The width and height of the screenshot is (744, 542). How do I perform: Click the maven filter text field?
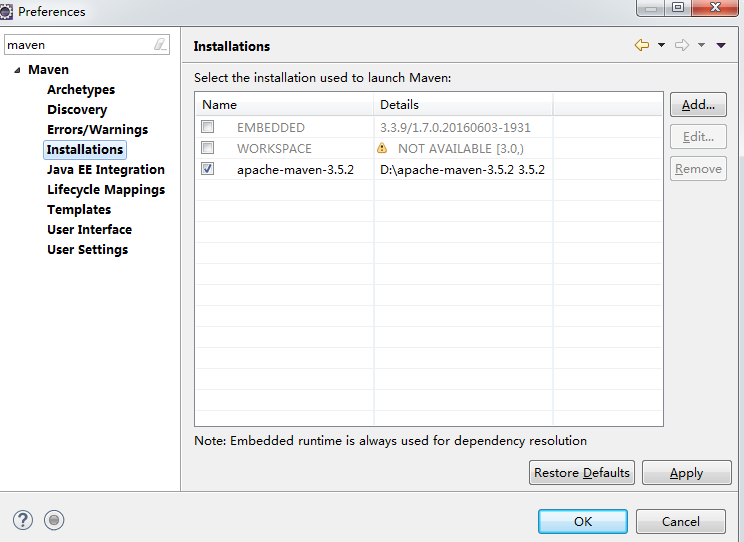coord(78,45)
